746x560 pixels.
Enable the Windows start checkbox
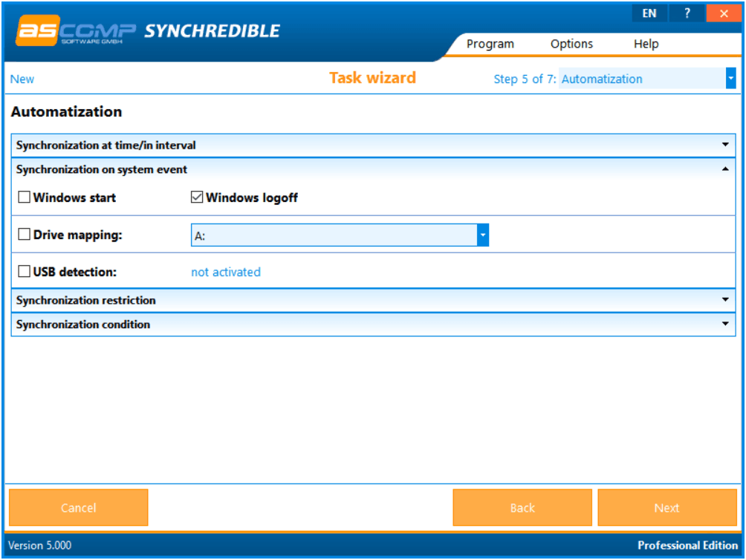point(25,197)
